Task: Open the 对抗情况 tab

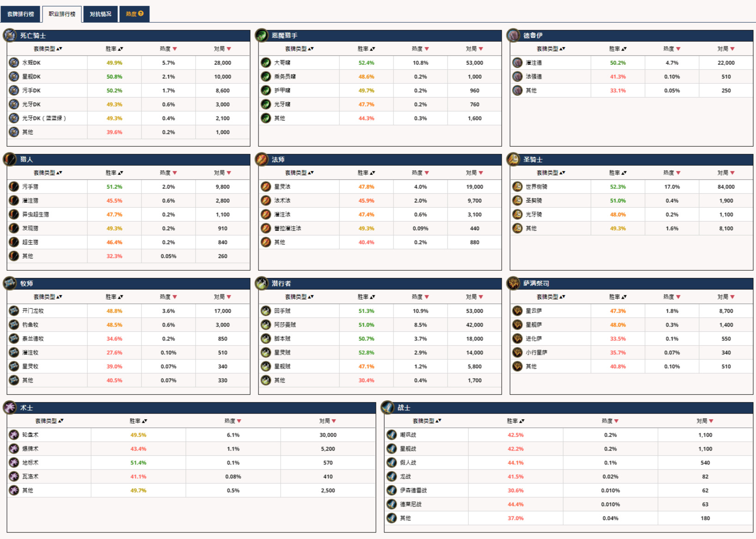Action: [100, 14]
